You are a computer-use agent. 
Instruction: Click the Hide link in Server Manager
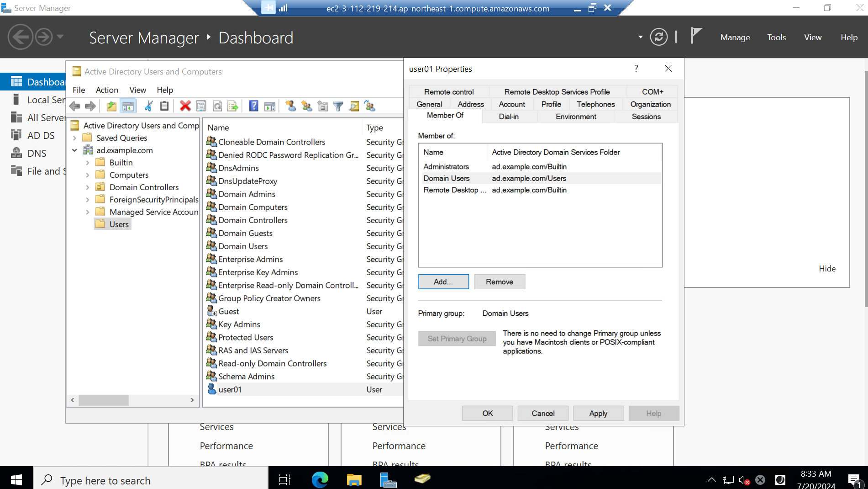pos(827,269)
